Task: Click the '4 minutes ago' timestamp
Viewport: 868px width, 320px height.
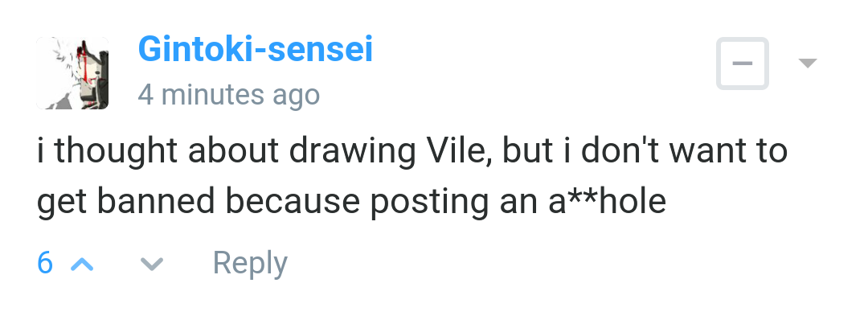Action: [x=228, y=94]
